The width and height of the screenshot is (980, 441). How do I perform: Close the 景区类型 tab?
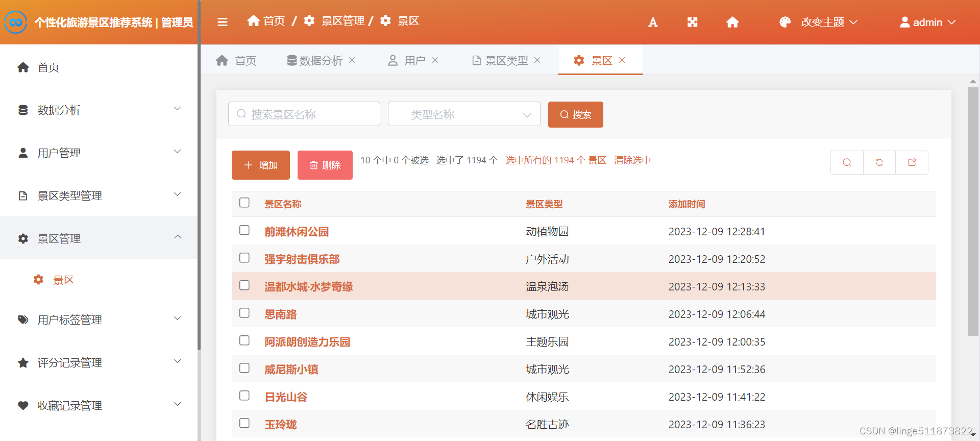click(537, 60)
